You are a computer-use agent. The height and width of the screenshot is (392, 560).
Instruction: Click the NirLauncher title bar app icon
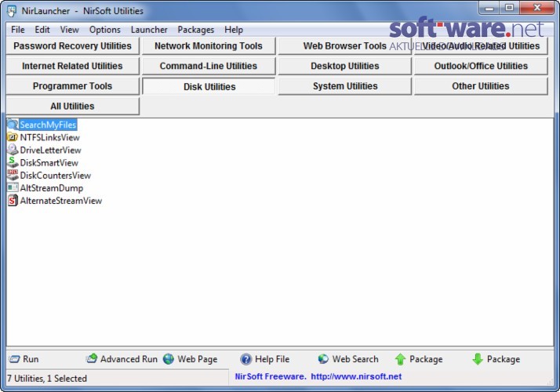tap(12, 11)
